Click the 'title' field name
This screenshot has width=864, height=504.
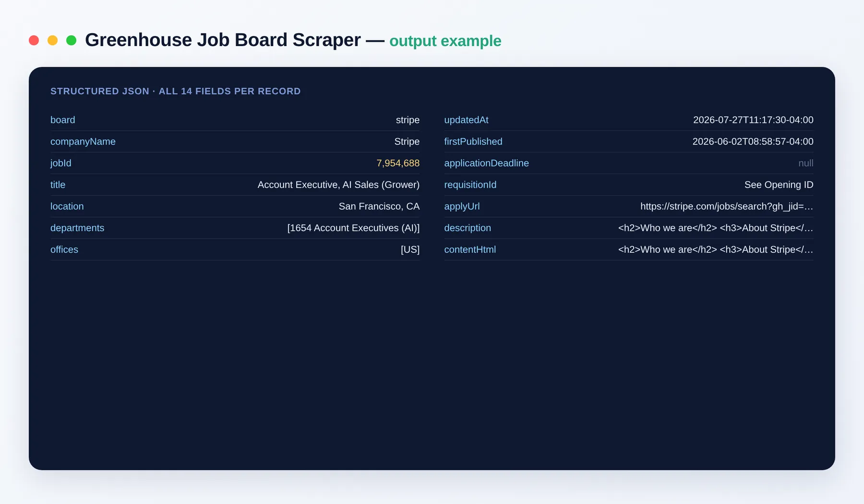click(x=58, y=185)
